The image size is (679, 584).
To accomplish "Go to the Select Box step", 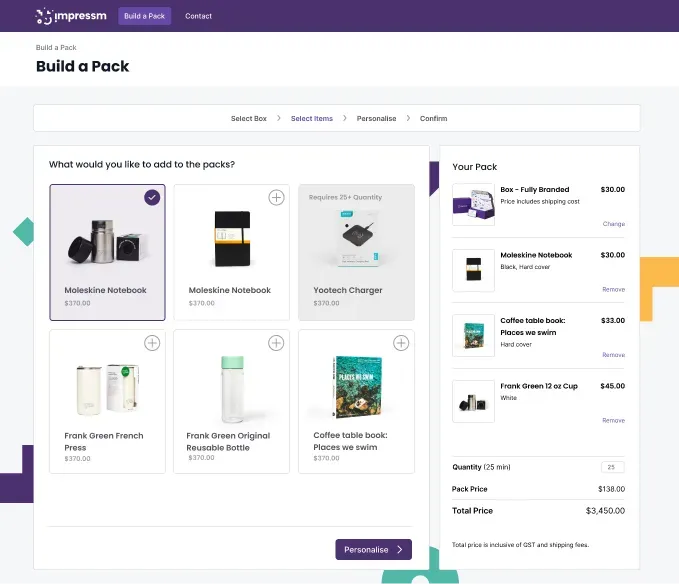I will click(249, 118).
